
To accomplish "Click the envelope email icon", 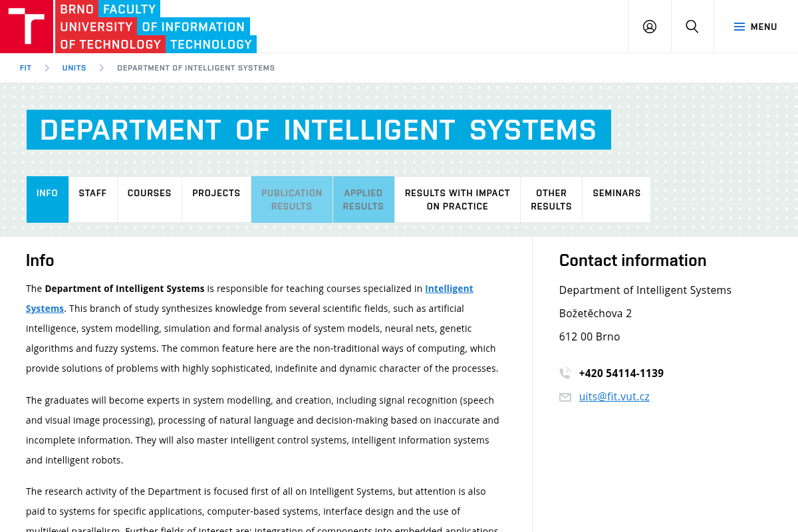I will tap(565, 397).
